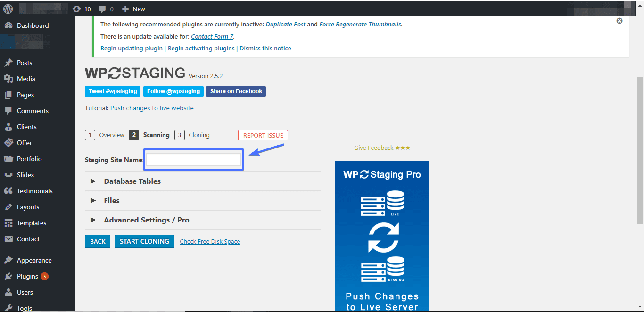
Task: Click the WP Staging Pro banner
Action: (382, 237)
